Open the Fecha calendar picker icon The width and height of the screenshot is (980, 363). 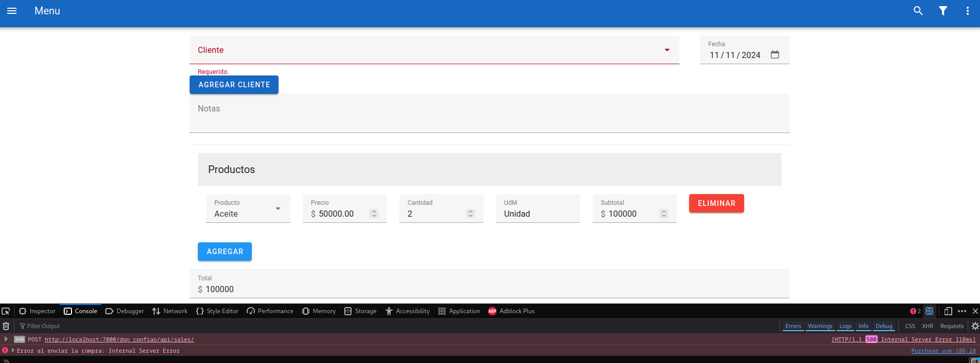click(x=775, y=55)
